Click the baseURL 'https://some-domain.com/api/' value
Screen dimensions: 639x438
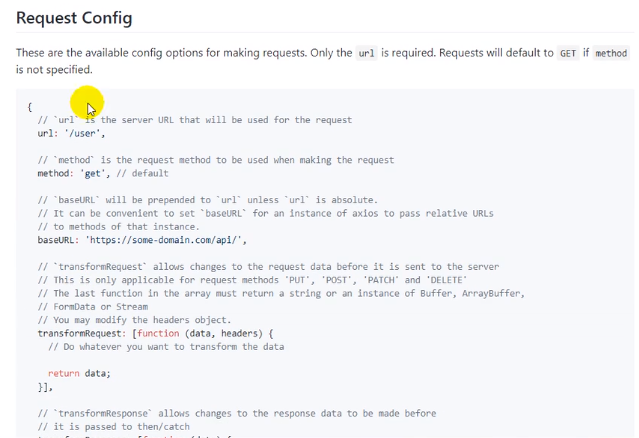(x=166, y=240)
